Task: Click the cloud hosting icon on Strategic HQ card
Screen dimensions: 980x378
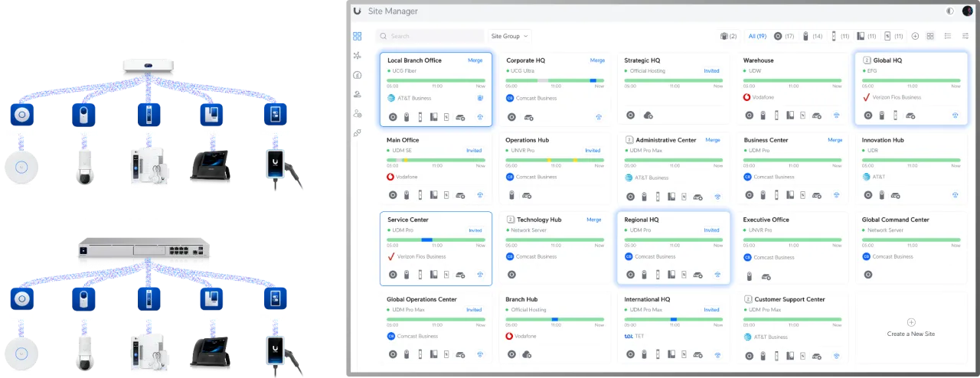Action: (x=648, y=116)
